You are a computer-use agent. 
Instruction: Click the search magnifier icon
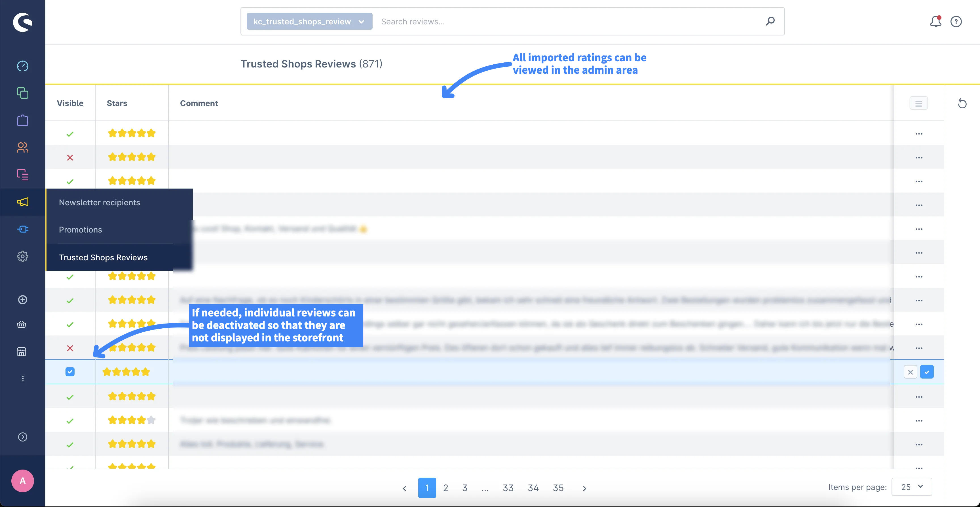(770, 21)
